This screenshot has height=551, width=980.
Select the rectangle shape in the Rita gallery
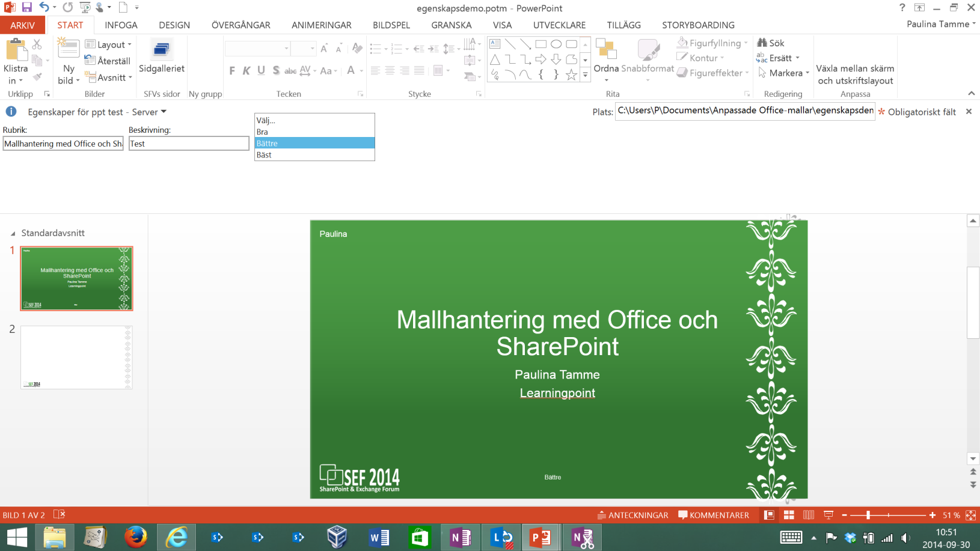coord(541,44)
